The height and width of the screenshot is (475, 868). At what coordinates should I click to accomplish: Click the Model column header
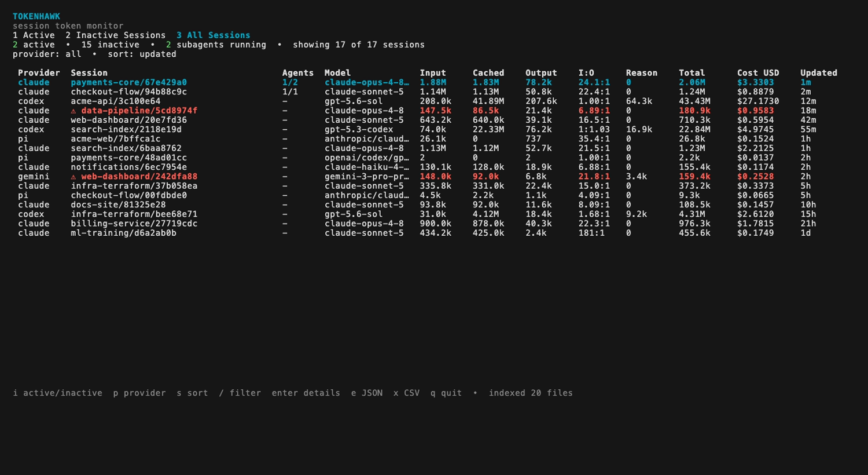[337, 73]
